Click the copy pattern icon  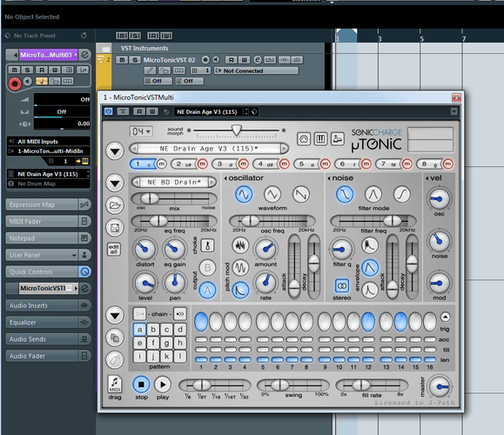point(115,338)
